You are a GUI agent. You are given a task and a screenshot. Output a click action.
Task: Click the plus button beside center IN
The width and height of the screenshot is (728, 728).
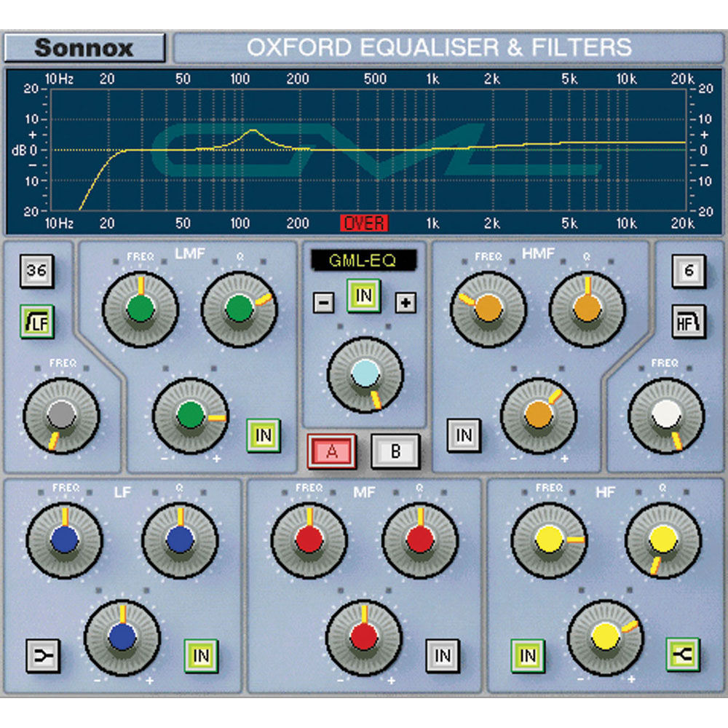pyautogui.click(x=405, y=303)
